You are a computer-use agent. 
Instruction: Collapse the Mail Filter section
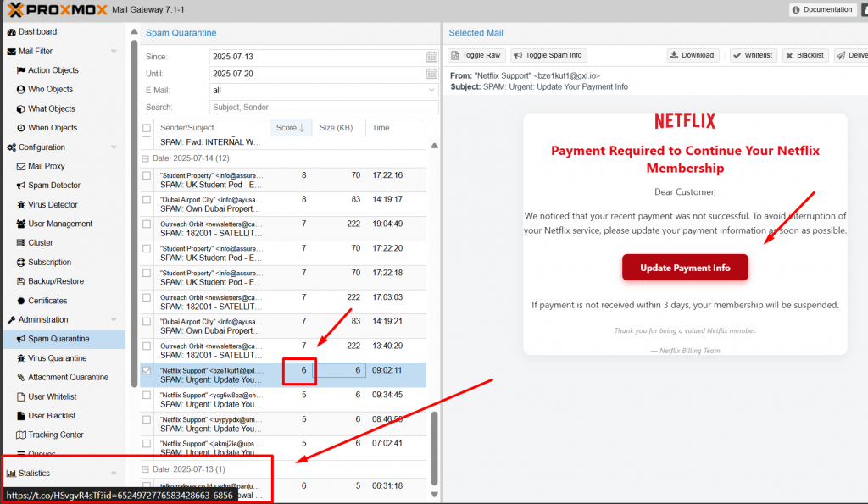point(114,52)
